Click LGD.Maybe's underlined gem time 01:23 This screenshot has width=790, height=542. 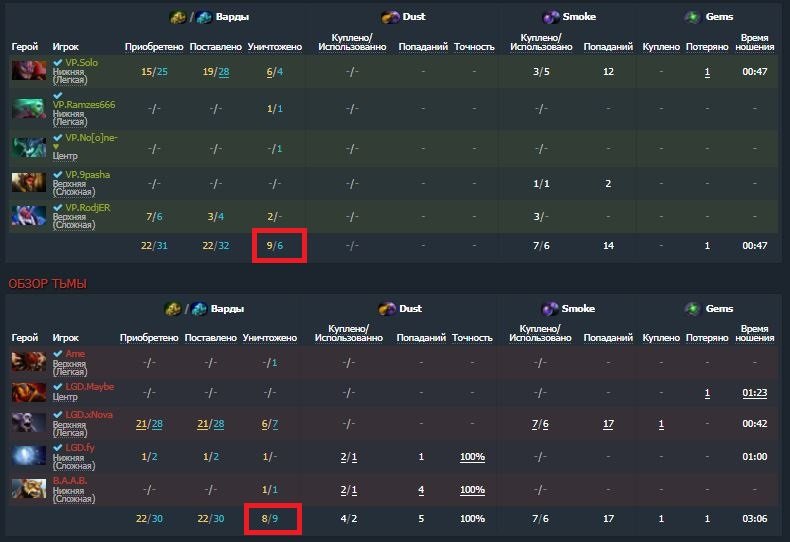[755, 393]
